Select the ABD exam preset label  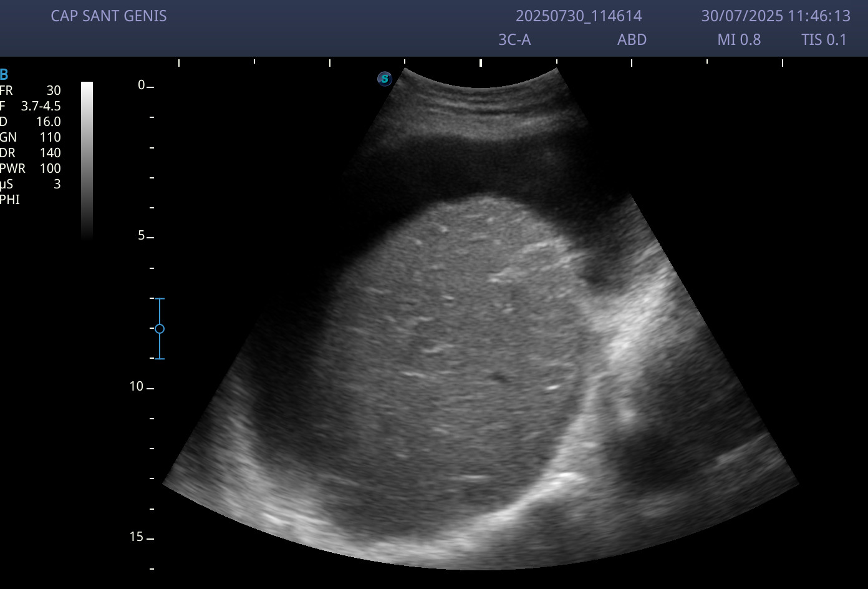click(632, 40)
